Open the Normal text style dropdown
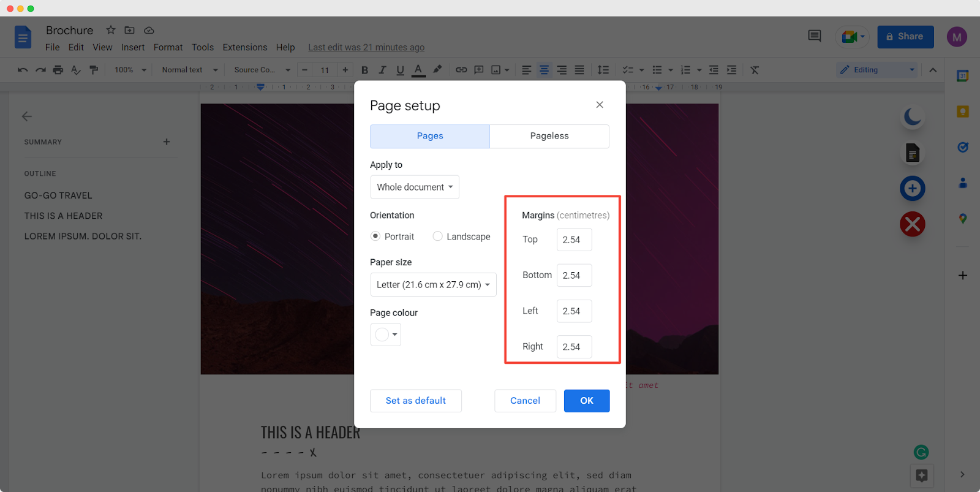 [189, 70]
